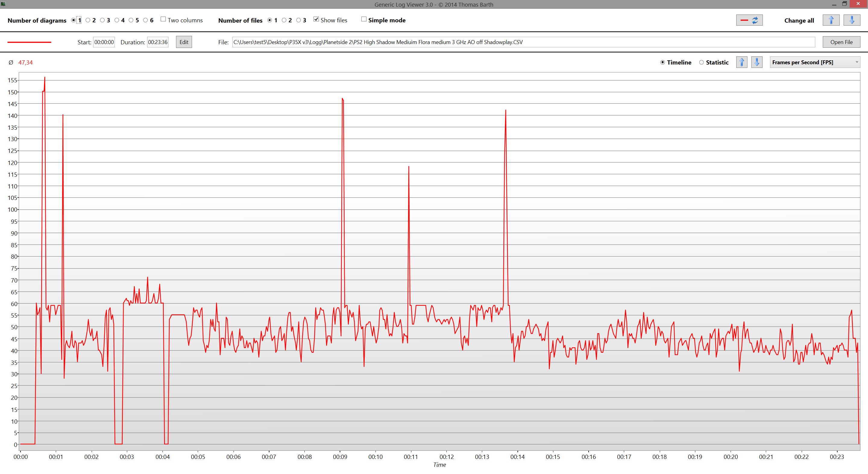The height and width of the screenshot is (474, 868).
Task: Open the Frames per Second dropdown
Action: 815,62
